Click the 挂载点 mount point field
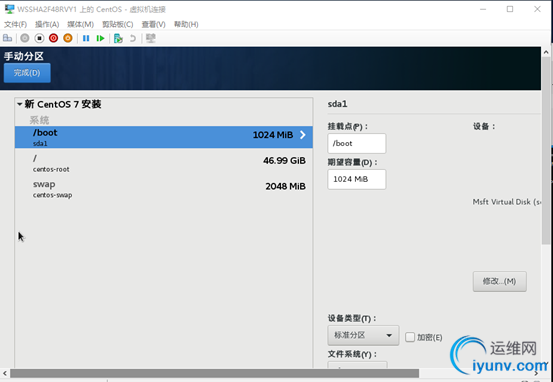Screen dimensions: 553x382 pyautogui.click(x=357, y=143)
